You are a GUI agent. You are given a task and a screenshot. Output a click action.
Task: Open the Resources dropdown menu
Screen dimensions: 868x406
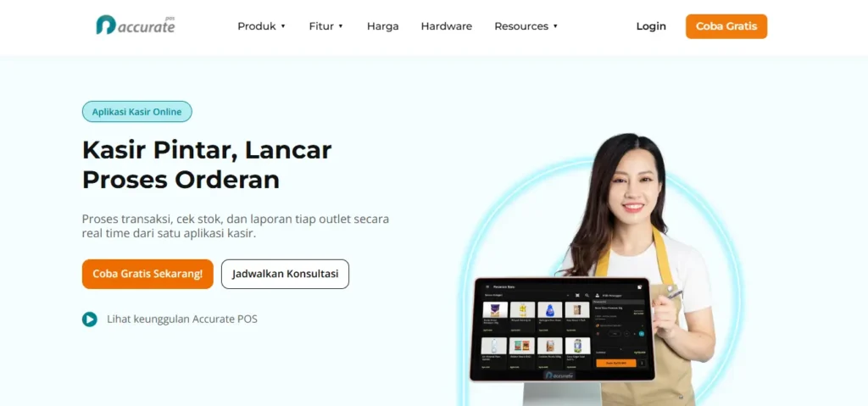526,26
